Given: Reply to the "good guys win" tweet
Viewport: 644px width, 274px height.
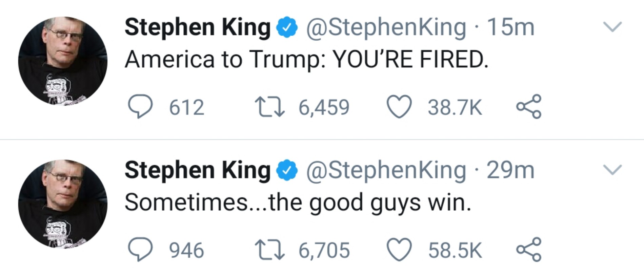Looking at the screenshot, I should coord(140,250).
